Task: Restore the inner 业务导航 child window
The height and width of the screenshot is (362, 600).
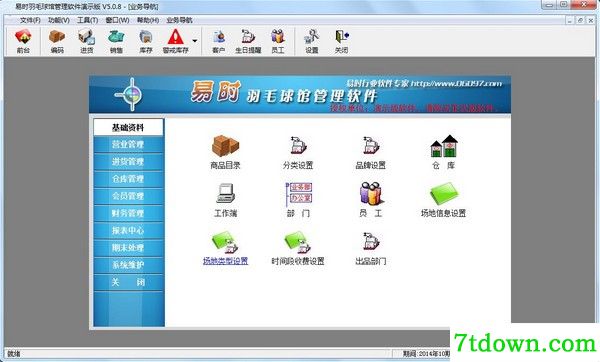Action: [x=580, y=20]
